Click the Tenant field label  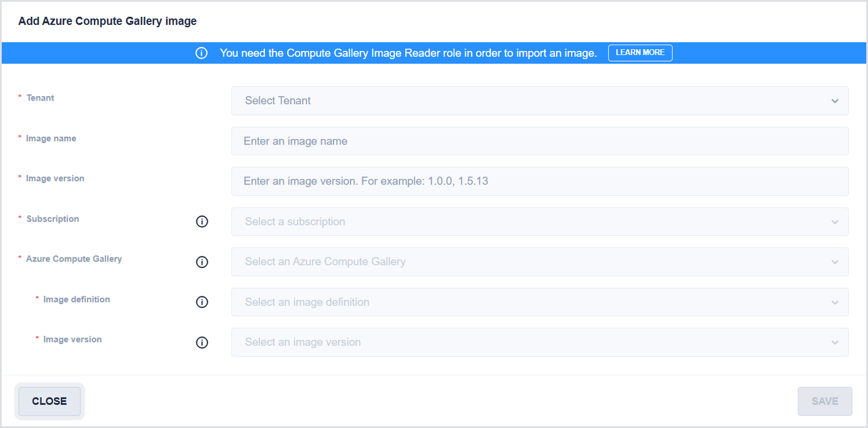coord(40,98)
